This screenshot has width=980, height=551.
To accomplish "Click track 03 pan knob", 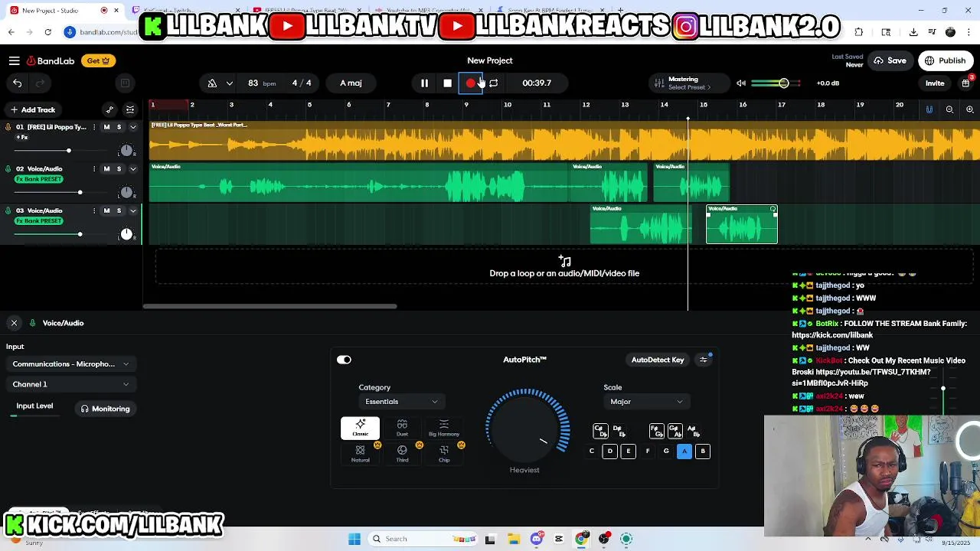I will [126, 234].
